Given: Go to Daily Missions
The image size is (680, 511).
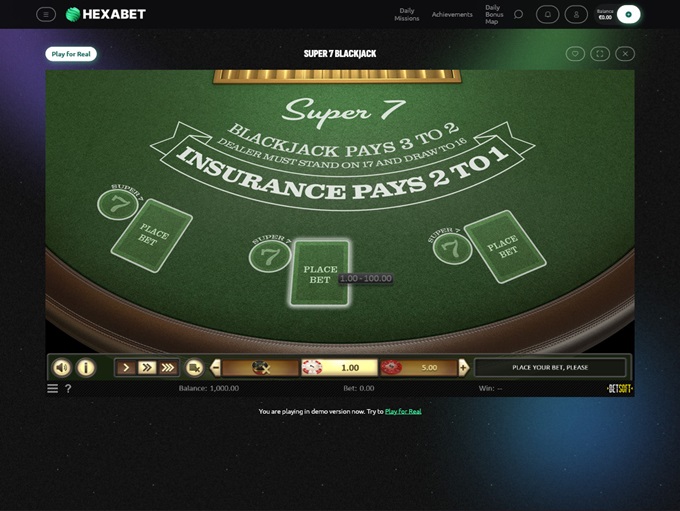Looking at the screenshot, I should pyautogui.click(x=407, y=15).
